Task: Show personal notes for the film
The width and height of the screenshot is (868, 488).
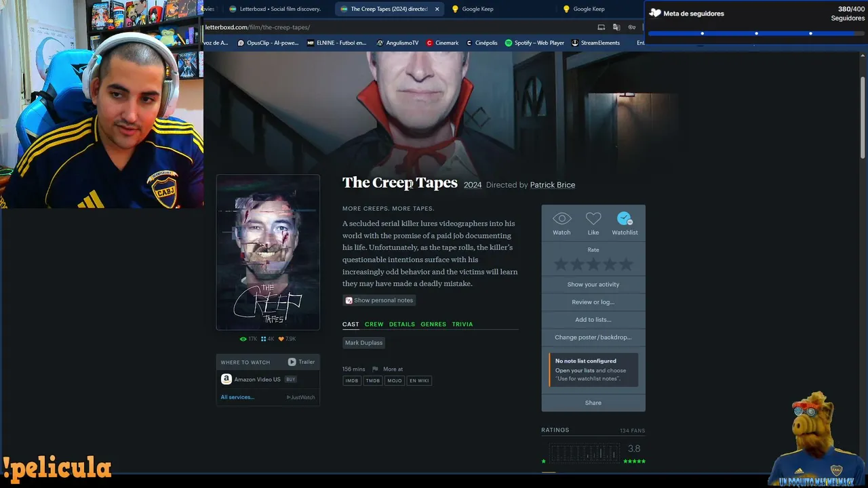Action: (379, 300)
